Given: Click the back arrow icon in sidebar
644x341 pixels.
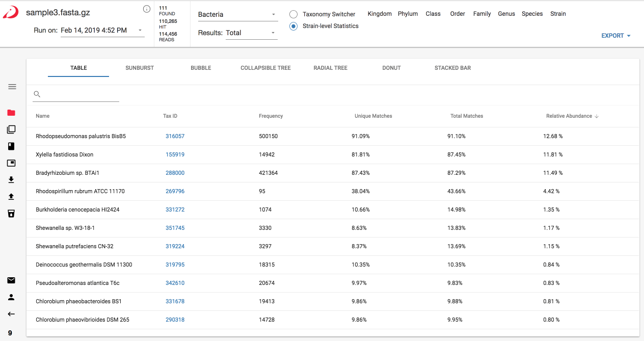Looking at the screenshot, I should [11, 314].
